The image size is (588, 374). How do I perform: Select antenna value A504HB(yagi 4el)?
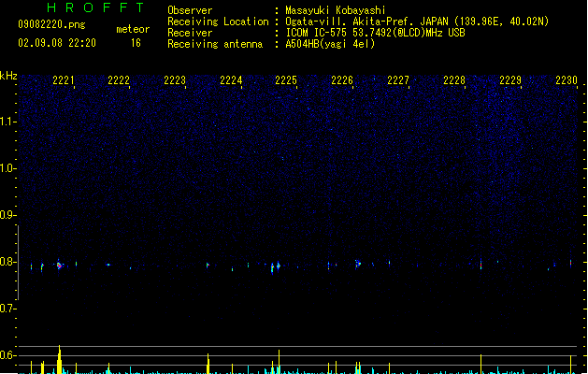(330, 44)
